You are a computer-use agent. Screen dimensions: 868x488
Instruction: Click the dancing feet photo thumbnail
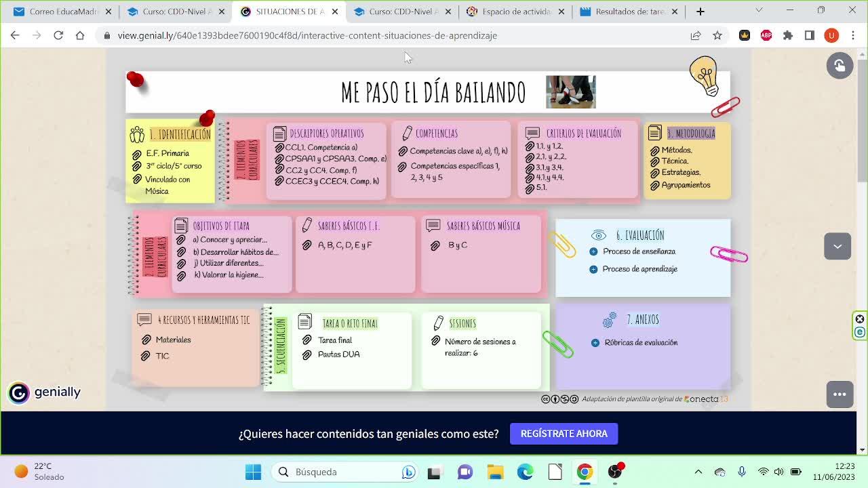pyautogui.click(x=571, y=92)
